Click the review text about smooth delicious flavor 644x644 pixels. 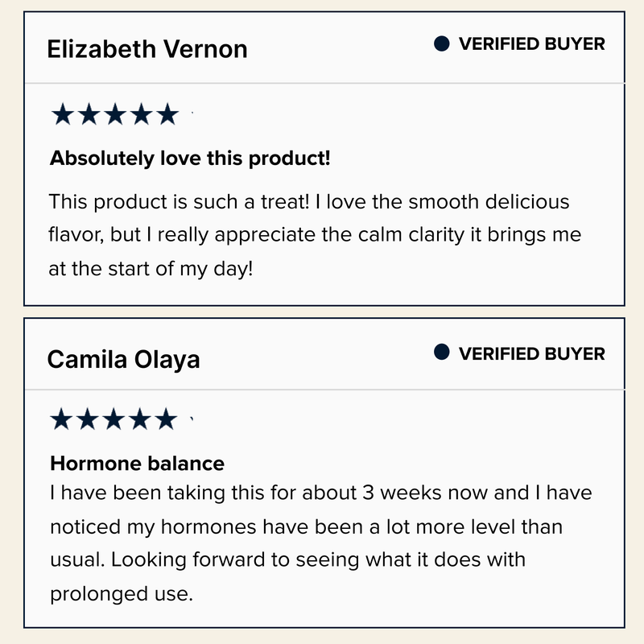pyautogui.click(x=315, y=235)
